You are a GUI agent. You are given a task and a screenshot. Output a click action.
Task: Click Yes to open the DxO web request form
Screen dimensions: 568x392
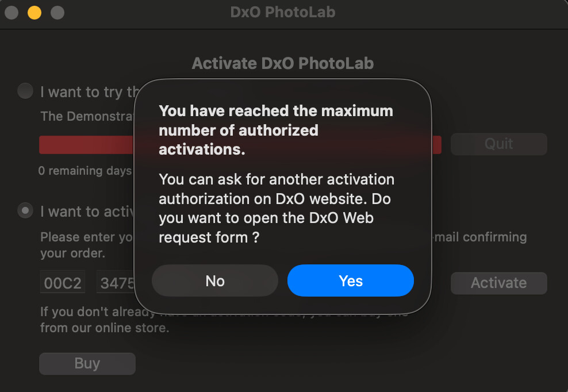(350, 280)
